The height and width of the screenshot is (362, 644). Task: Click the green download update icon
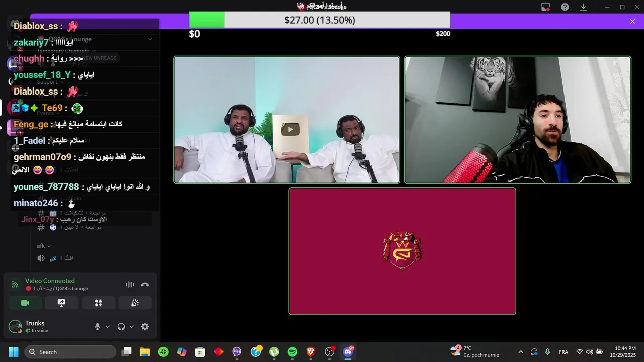click(584, 7)
